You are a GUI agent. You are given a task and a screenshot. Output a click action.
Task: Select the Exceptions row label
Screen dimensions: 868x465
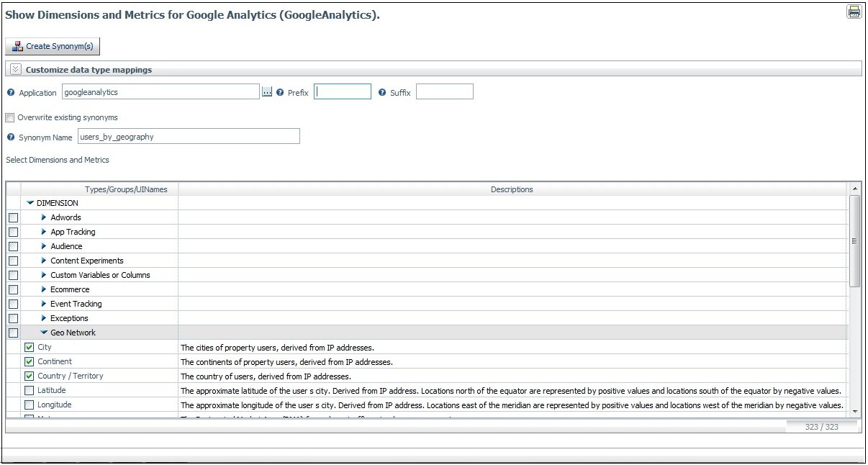69,318
